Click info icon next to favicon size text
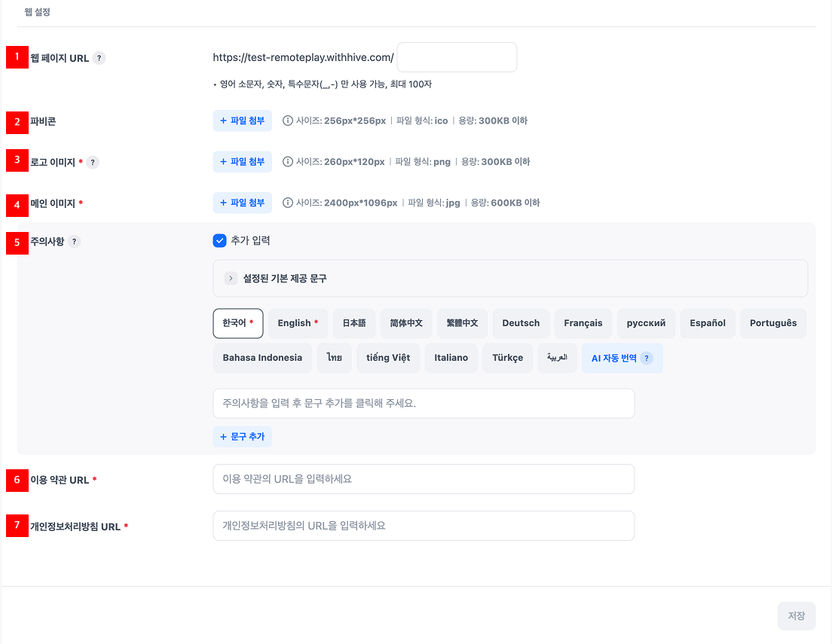The image size is (832, 644). [x=287, y=121]
